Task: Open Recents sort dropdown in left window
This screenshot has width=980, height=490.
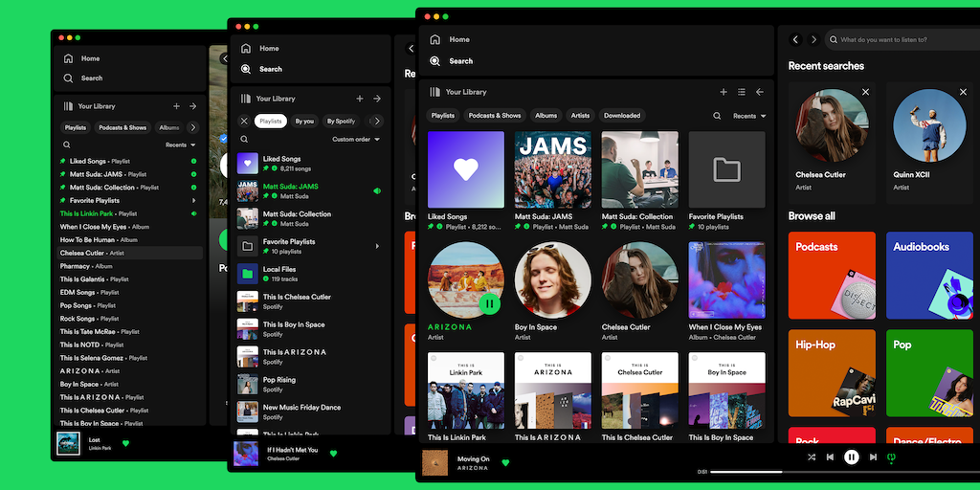Action: click(181, 145)
